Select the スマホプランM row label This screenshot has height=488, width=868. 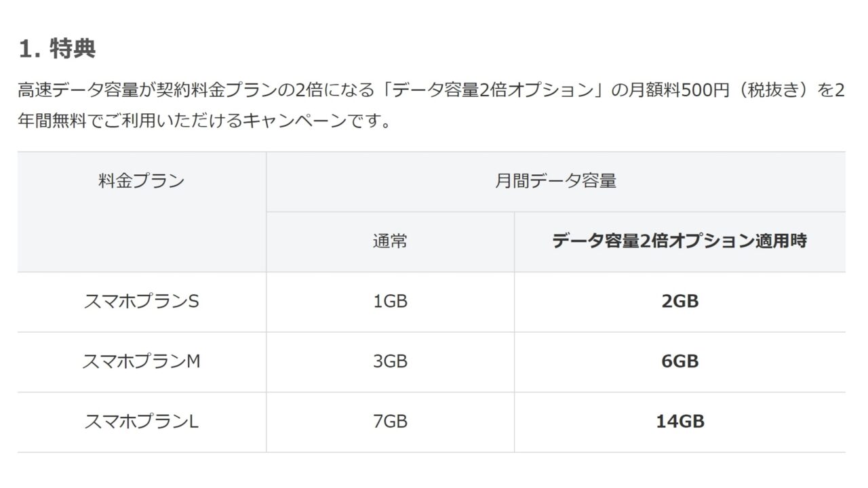[141, 361]
